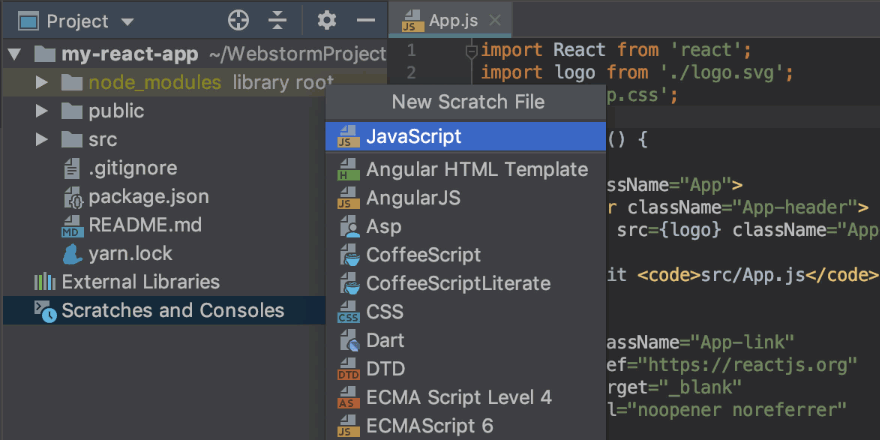
Task: Click the Project view window icon
Action: 28,21
